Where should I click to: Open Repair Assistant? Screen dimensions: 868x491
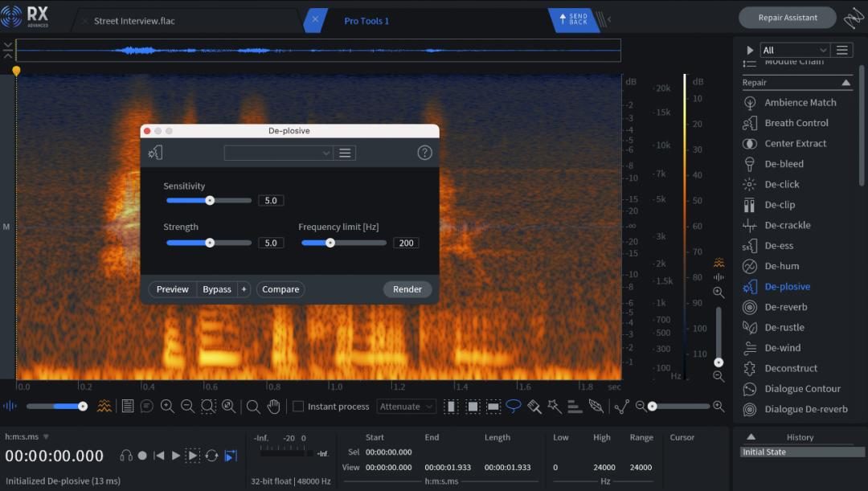[787, 18]
